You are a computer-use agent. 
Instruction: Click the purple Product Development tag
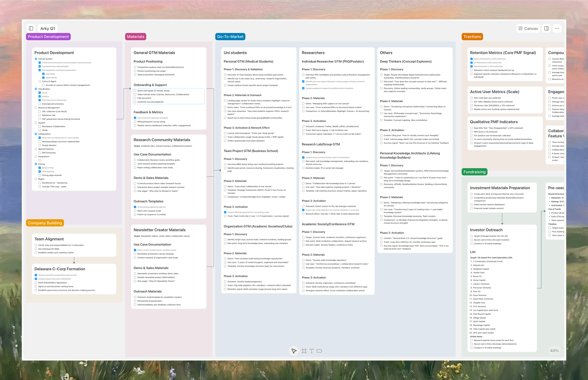[48, 37]
